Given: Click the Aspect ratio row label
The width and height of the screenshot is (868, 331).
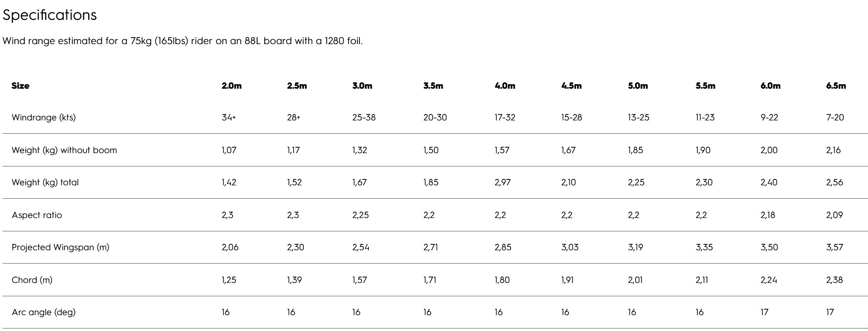Looking at the screenshot, I should pos(37,215).
